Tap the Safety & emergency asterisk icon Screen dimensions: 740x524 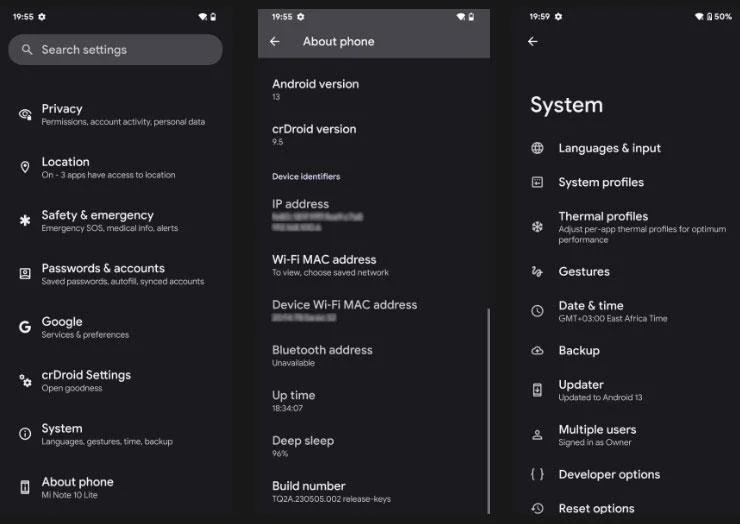(25, 220)
